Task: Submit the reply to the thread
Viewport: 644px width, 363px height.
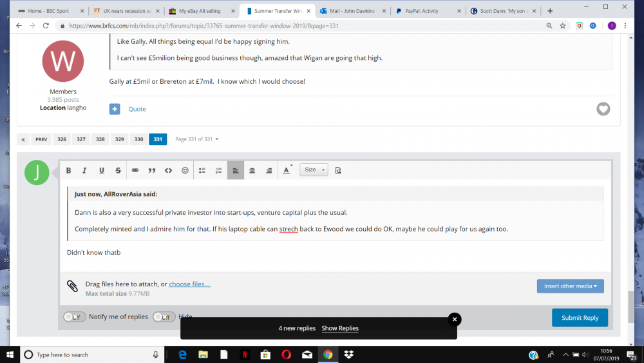Action: tap(580, 317)
